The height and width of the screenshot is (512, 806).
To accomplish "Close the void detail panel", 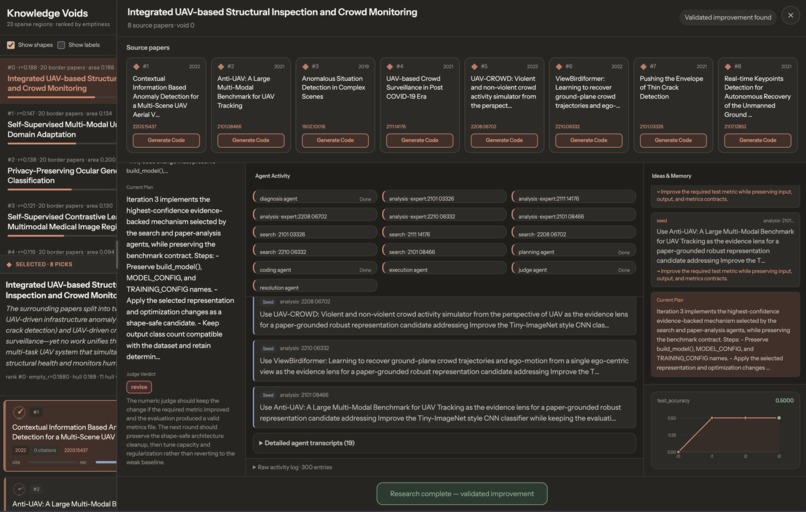I will click(x=791, y=15).
